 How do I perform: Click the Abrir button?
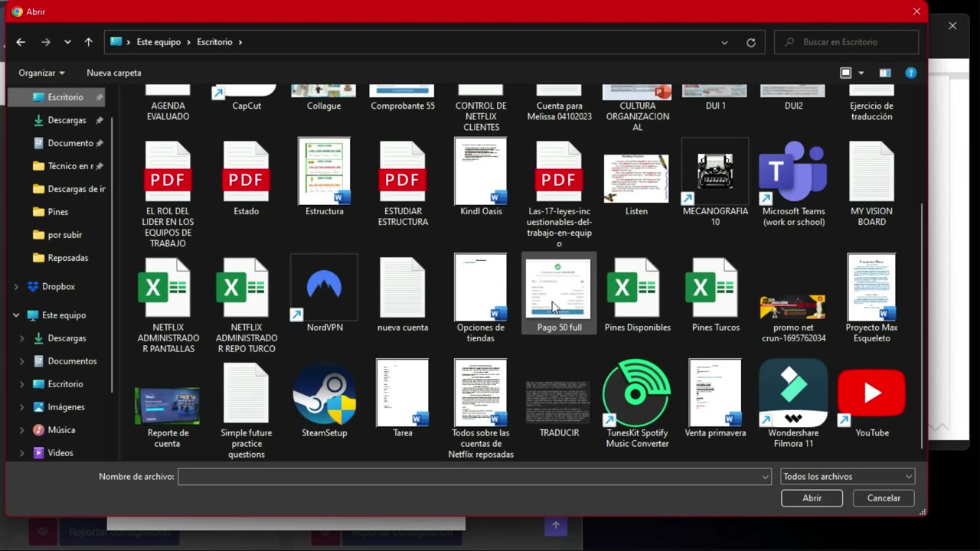(812, 498)
